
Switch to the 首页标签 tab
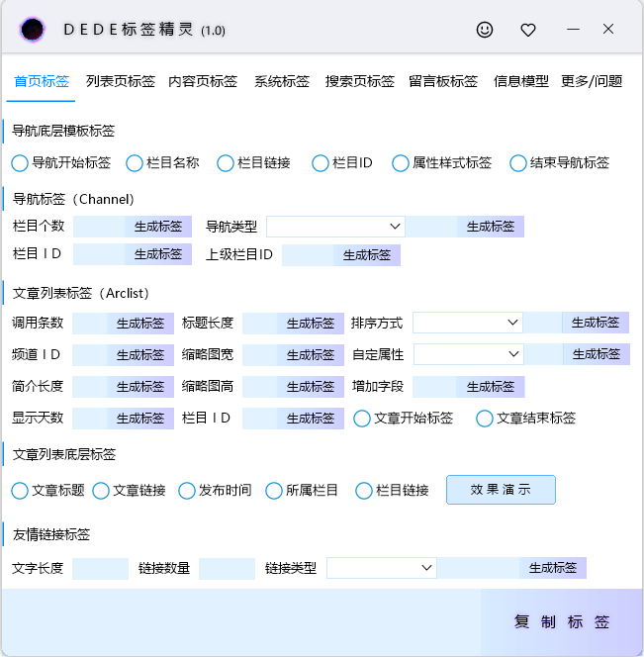[x=42, y=81]
